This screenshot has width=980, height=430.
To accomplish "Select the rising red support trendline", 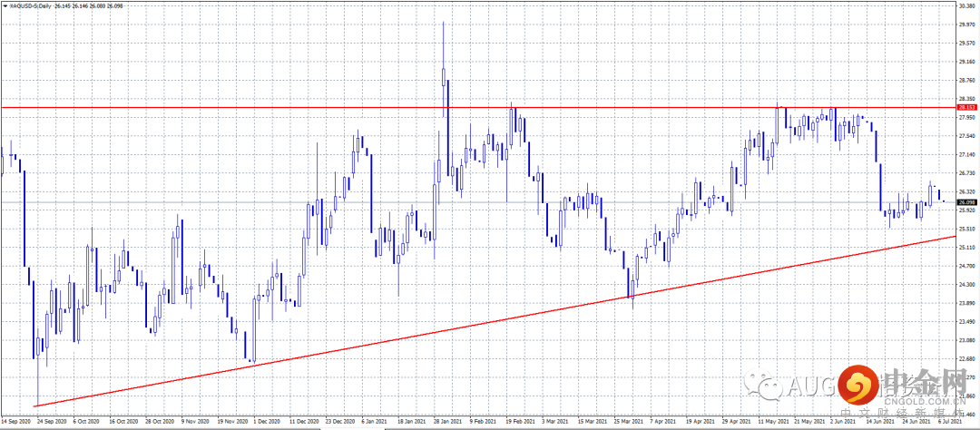I will 494,321.
